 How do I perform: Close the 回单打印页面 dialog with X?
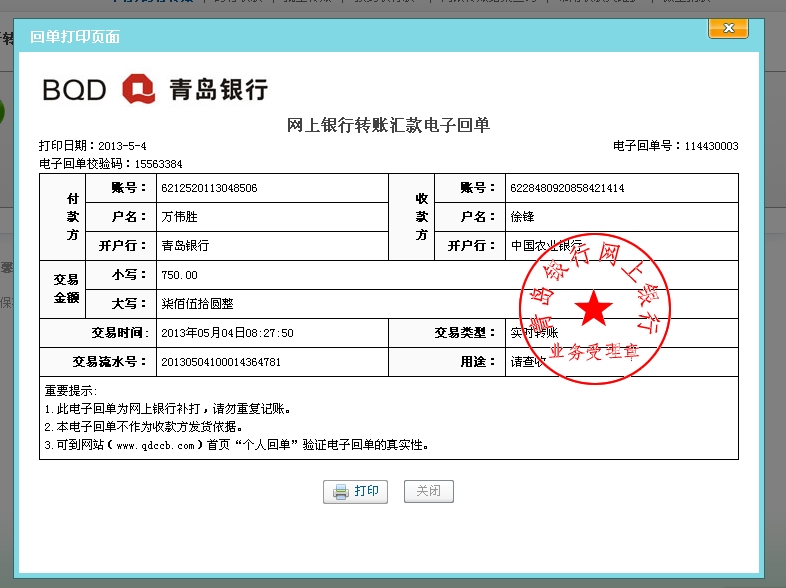pyautogui.click(x=728, y=28)
